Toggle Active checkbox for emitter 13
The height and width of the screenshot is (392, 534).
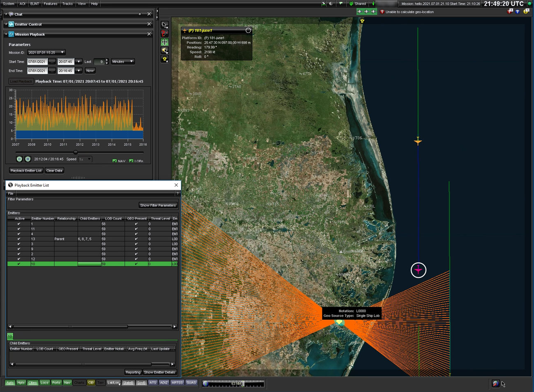point(19,239)
